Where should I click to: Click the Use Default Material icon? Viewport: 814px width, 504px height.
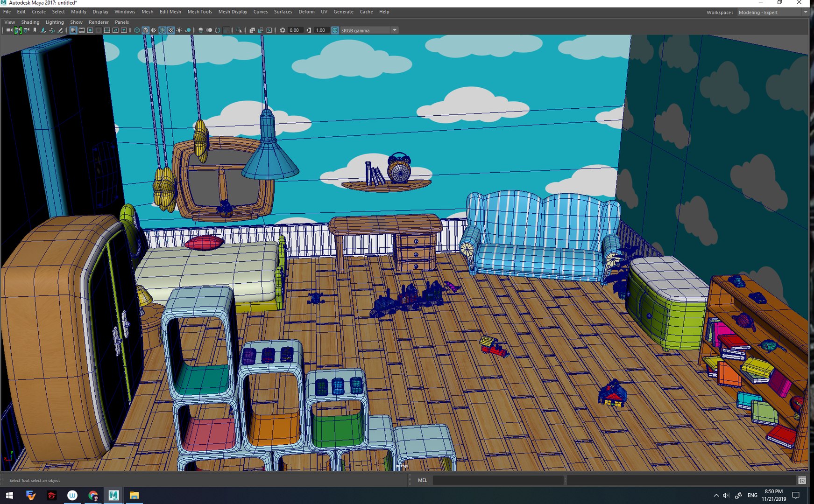pyautogui.click(x=154, y=30)
